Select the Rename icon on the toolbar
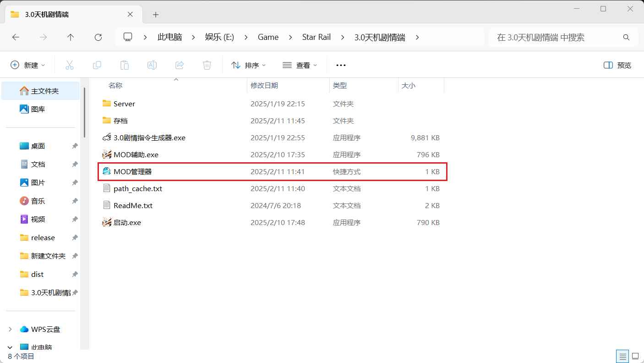This screenshot has height=363, width=644. pyautogui.click(x=152, y=65)
